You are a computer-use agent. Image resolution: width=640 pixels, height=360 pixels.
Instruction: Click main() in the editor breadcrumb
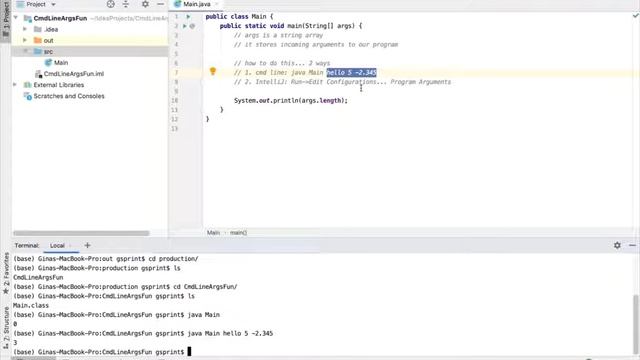click(x=238, y=233)
